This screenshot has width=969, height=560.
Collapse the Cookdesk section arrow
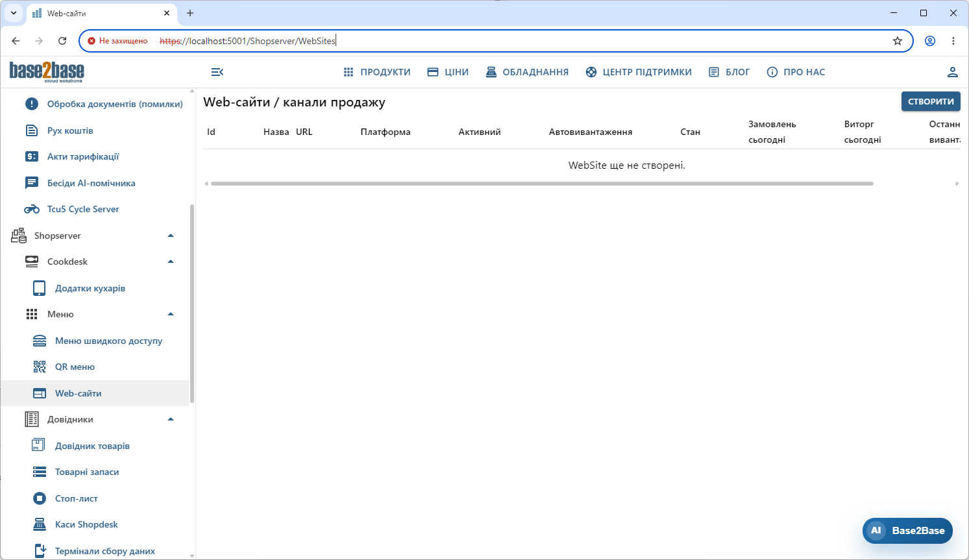tap(171, 262)
